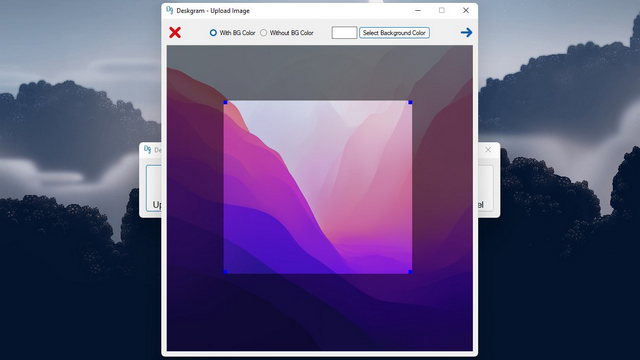Click the bottom-left crop handle

(x=226, y=271)
